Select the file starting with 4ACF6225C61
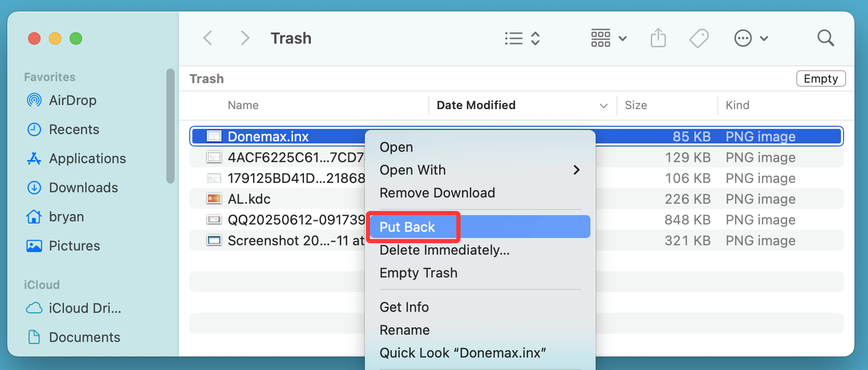Screen dimensions: 868x370 [516, 157]
